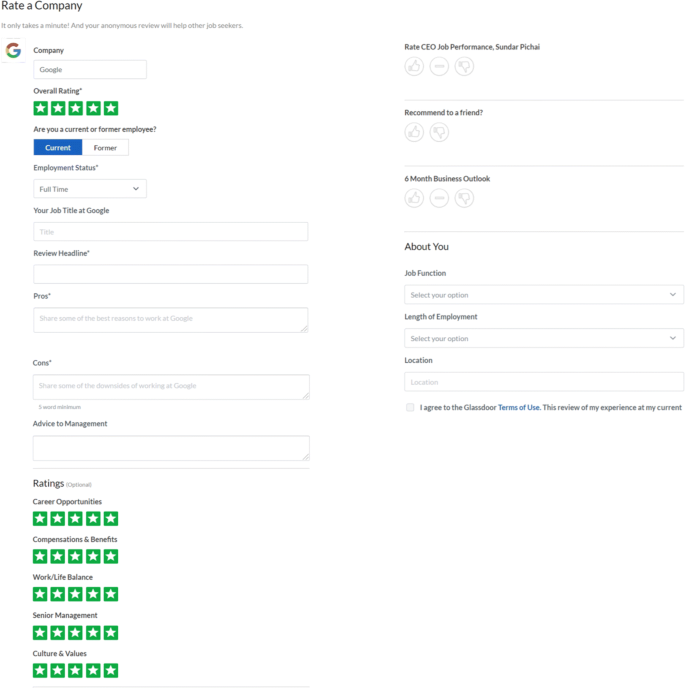Rate Compensations & Benefits one star
685x688 pixels.
40,556
